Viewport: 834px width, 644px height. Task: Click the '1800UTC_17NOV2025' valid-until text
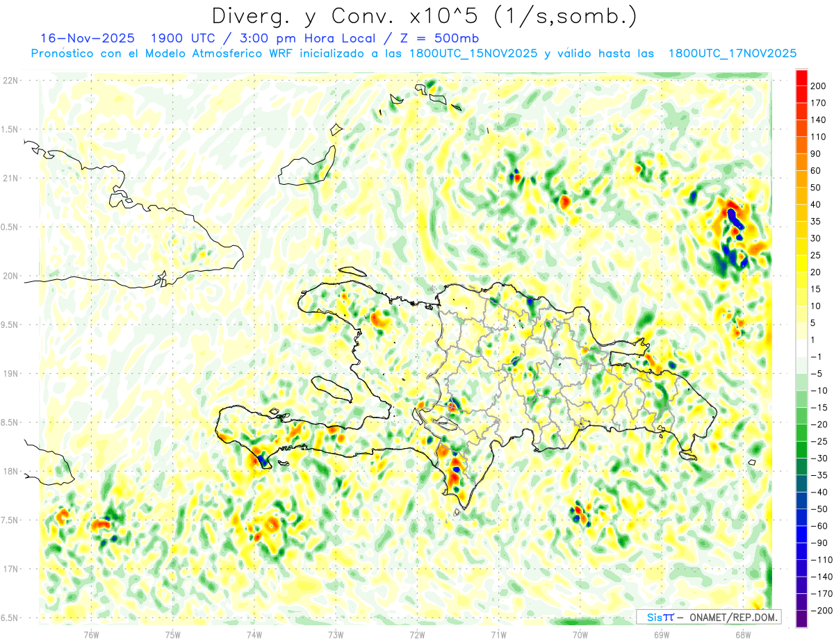[x=733, y=53]
